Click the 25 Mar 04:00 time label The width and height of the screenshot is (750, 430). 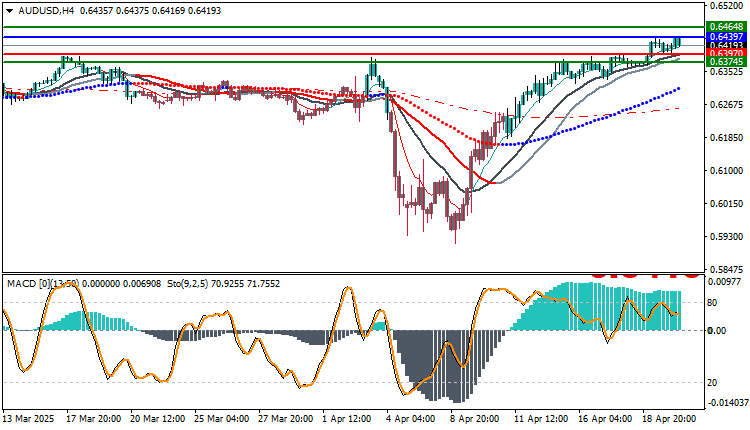[222, 419]
